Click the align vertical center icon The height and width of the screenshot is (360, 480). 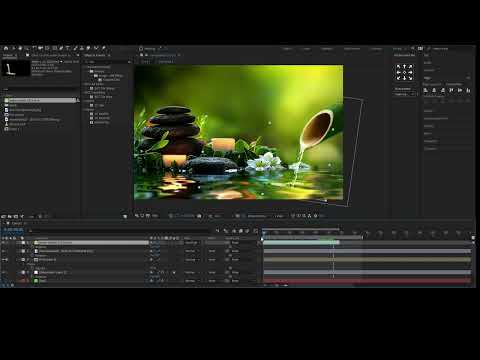click(x=460, y=90)
